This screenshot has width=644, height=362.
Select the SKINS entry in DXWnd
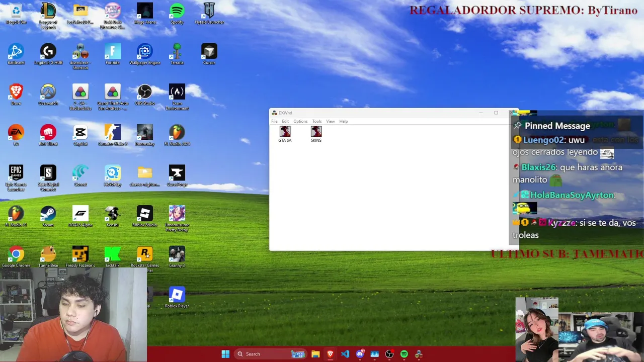pyautogui.click(x=316, y=134)
